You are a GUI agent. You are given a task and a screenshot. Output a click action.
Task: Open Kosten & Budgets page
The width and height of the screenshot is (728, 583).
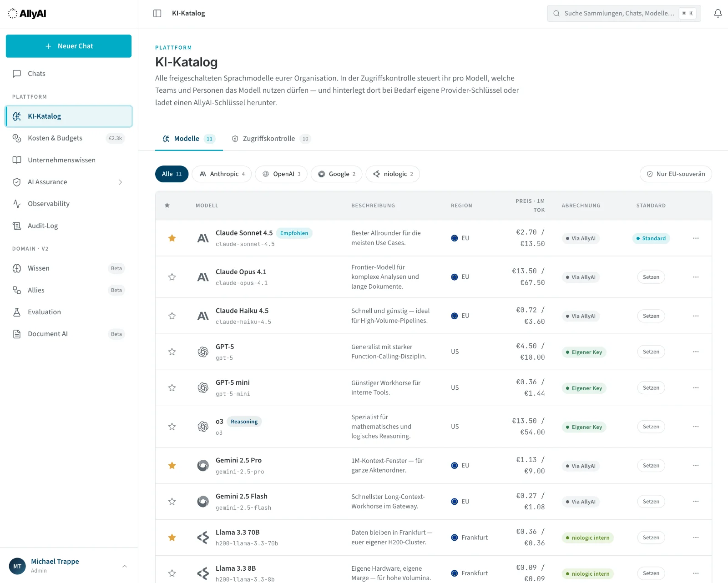coord(69,138)
